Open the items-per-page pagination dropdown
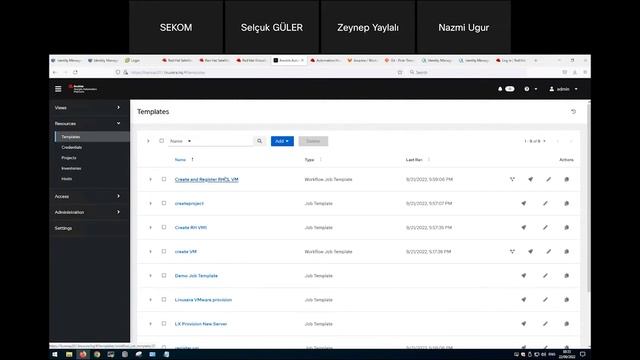Viewport: 640px width, 360px height. [x=535, y=141]
